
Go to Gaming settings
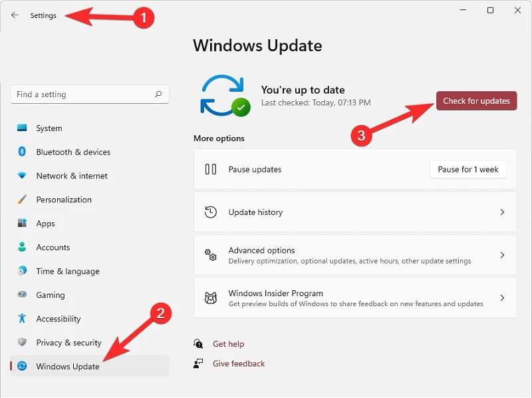tap(90, 294)
